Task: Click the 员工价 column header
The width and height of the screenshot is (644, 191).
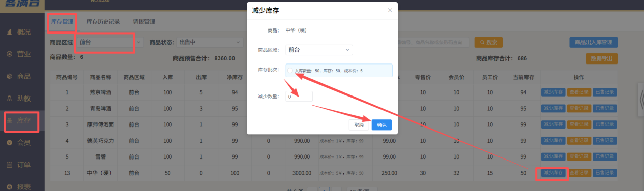Action: [489, 77]
